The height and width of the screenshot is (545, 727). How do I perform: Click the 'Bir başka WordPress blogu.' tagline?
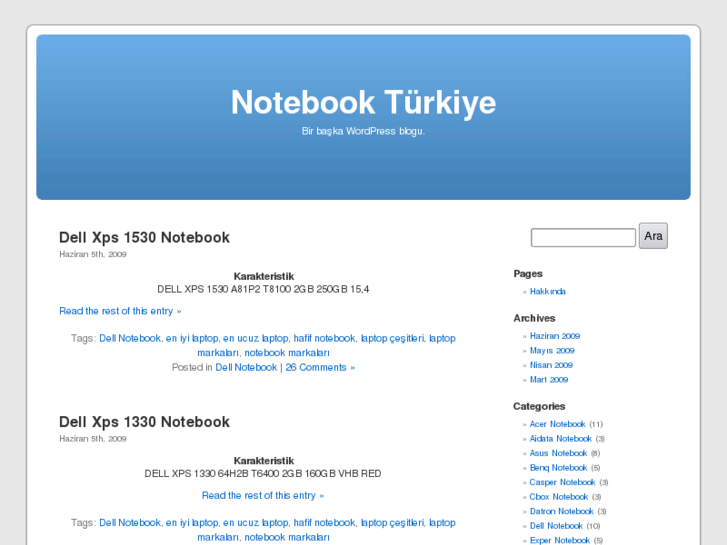click(x=363, y=131)
